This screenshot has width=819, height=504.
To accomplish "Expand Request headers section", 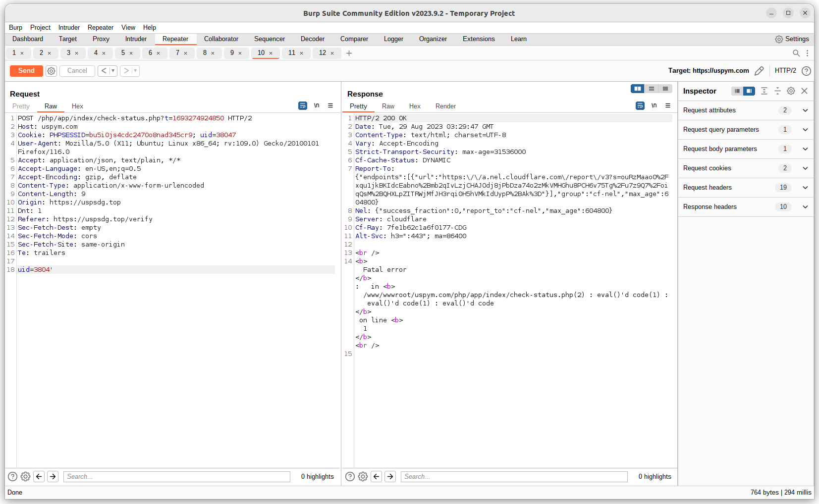I will pos(746,188).
